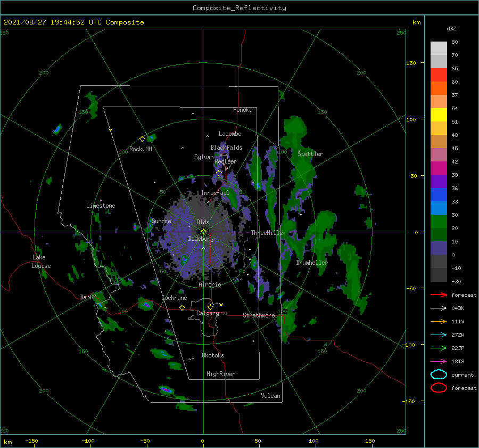Click the Composite_Reflectivity title
This screenshot has width=479, height=448.
point(240,8)
